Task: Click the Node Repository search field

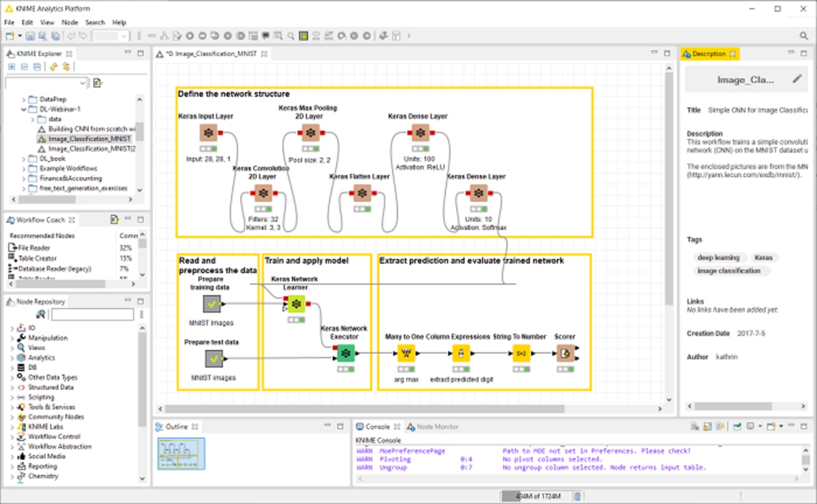Action: (x=93, y=314)
